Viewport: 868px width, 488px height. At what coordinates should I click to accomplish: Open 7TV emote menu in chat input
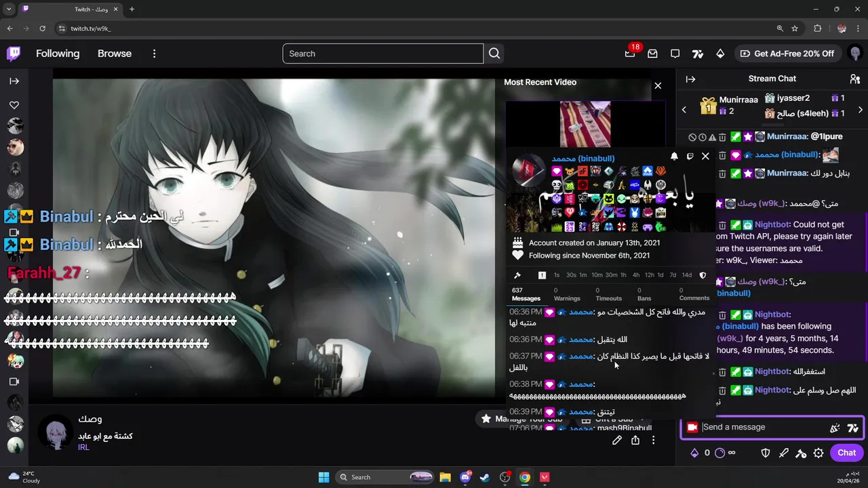coord(853,428)
